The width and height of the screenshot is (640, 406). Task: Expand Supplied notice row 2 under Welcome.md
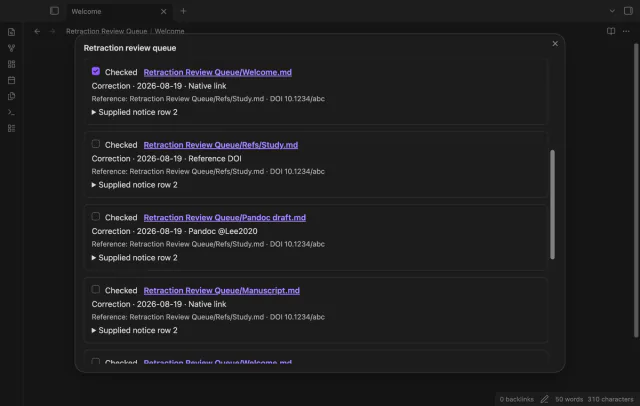click(135, 112)
